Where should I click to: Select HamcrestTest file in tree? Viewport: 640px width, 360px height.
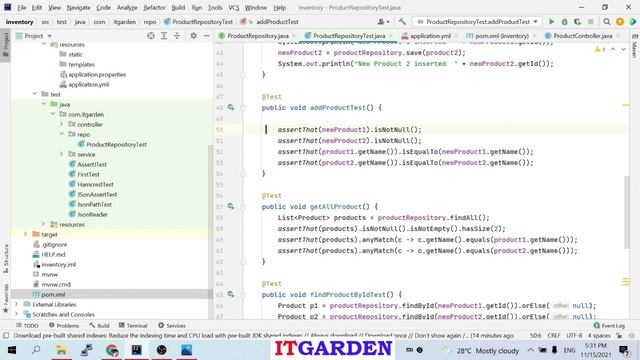[95, 184]
